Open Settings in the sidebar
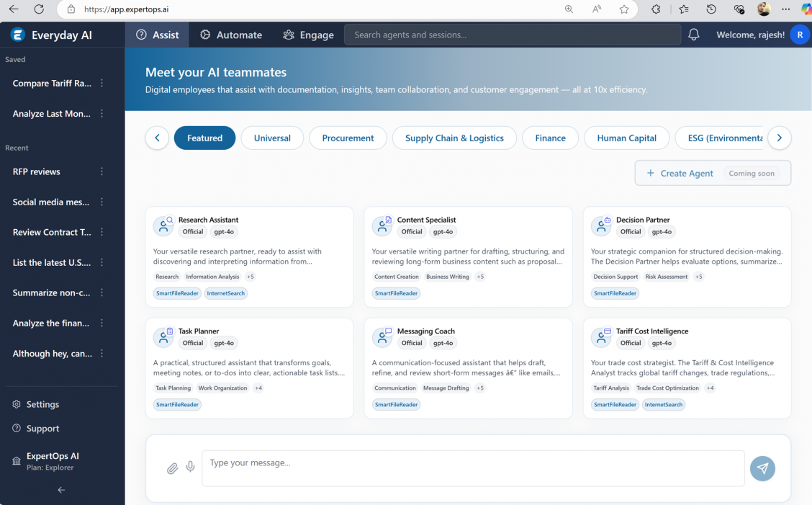Screen dimensions: 812x505 (42, 404)
